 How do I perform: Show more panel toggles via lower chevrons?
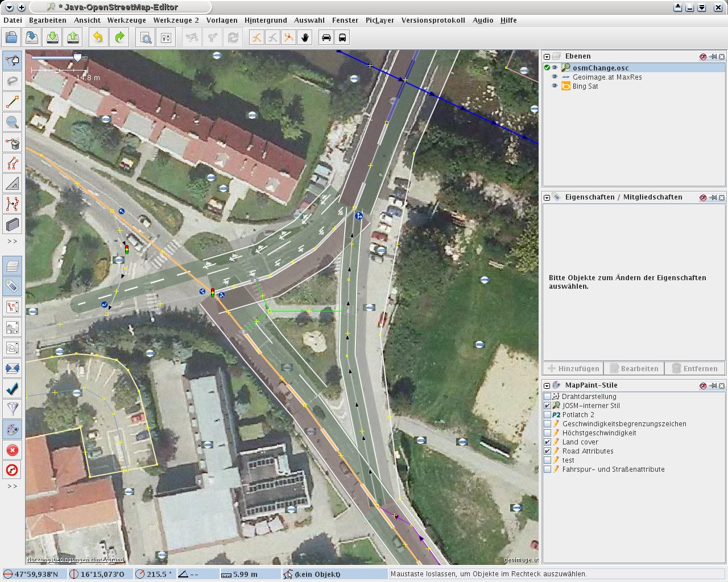[x=13, y=487]
